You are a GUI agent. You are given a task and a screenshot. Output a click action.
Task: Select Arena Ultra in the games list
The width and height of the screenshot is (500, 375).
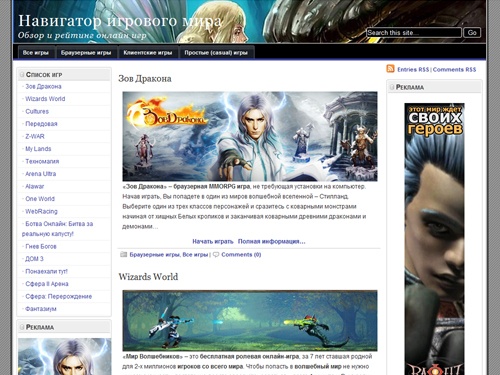pyautogui.click(x=41, y=174)
